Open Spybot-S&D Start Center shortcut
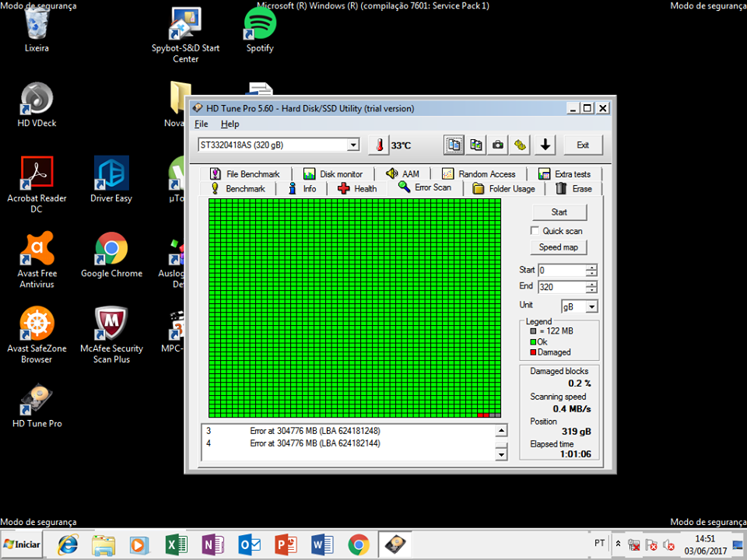The width and height of the screenshot is (747, 560). tap(185, 35)
